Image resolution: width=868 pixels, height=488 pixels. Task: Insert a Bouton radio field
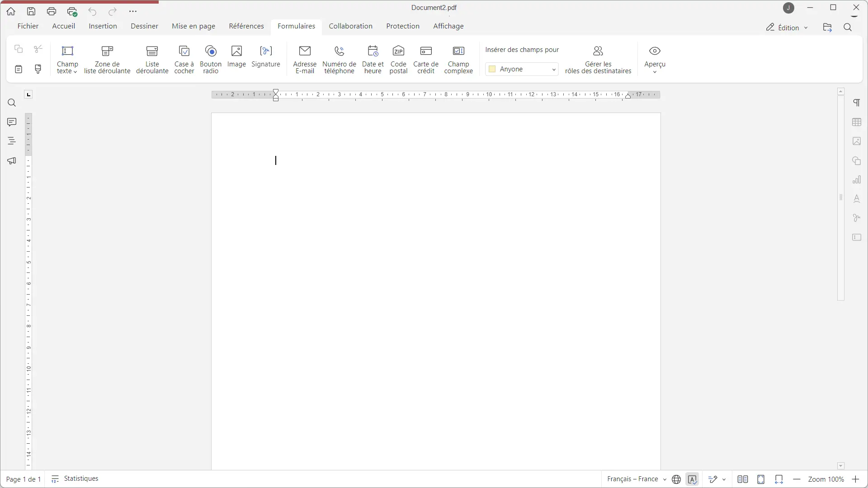(x=211, y=59)
